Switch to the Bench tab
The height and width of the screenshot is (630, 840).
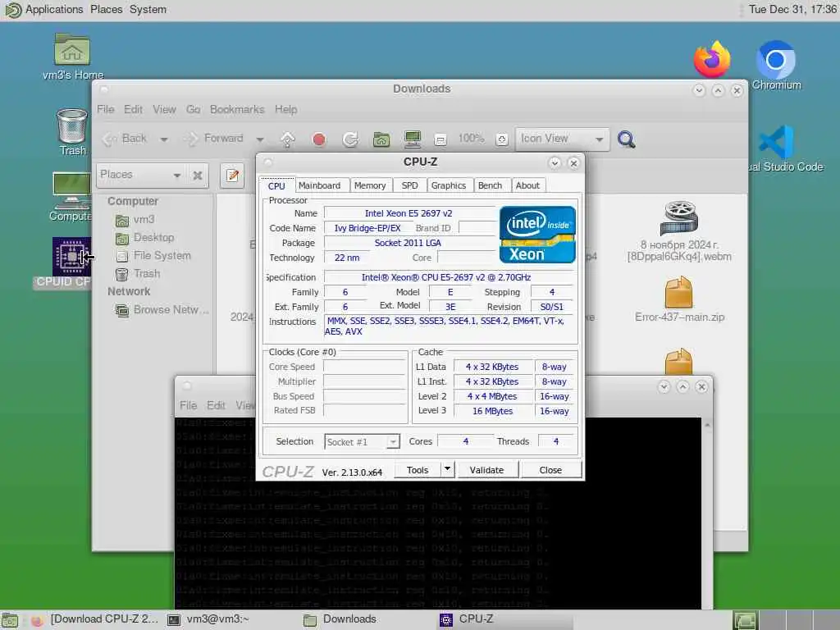[491, 185]
